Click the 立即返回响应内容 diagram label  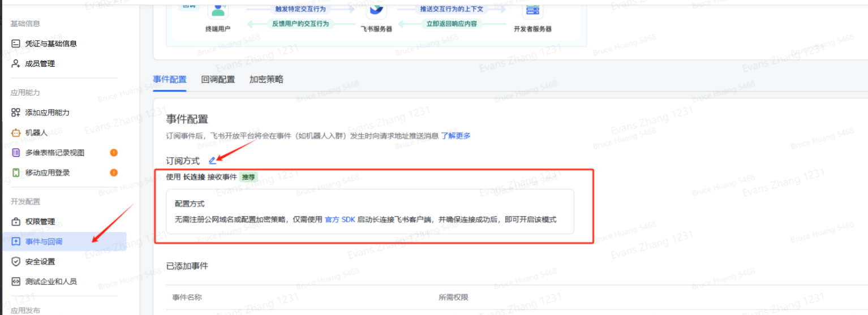pyautogui.click(x=451, y=24)
